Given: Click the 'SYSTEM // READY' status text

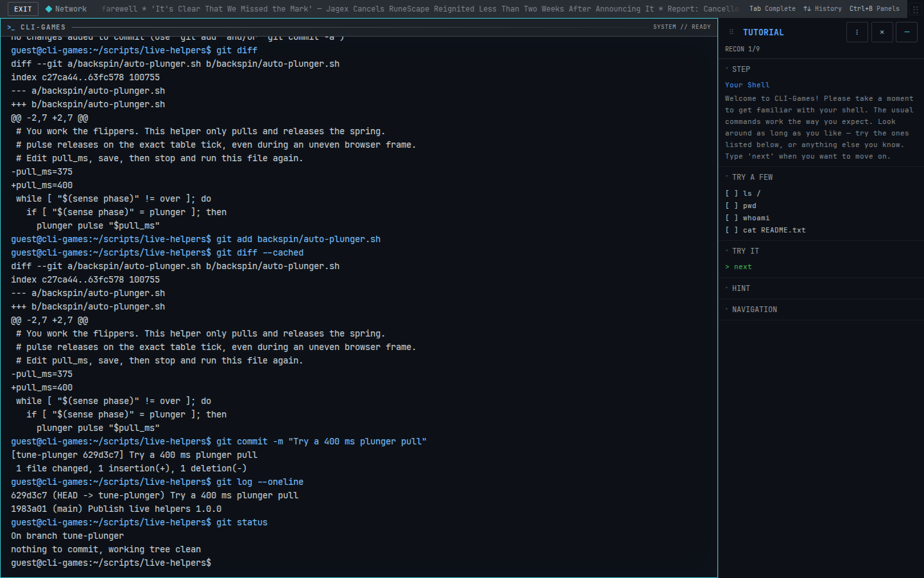Looking at the screenshot, I should pos(681,27).
